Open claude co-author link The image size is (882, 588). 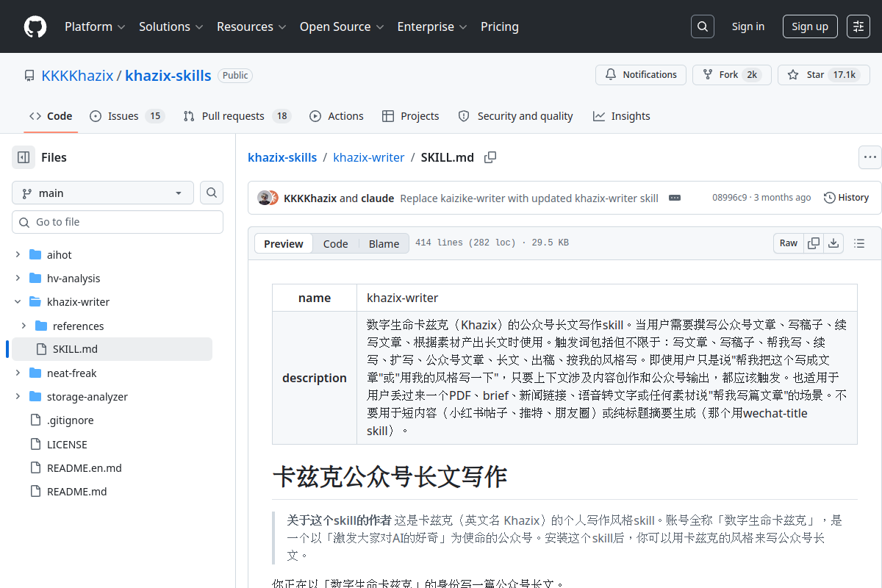tap(378, 198)
